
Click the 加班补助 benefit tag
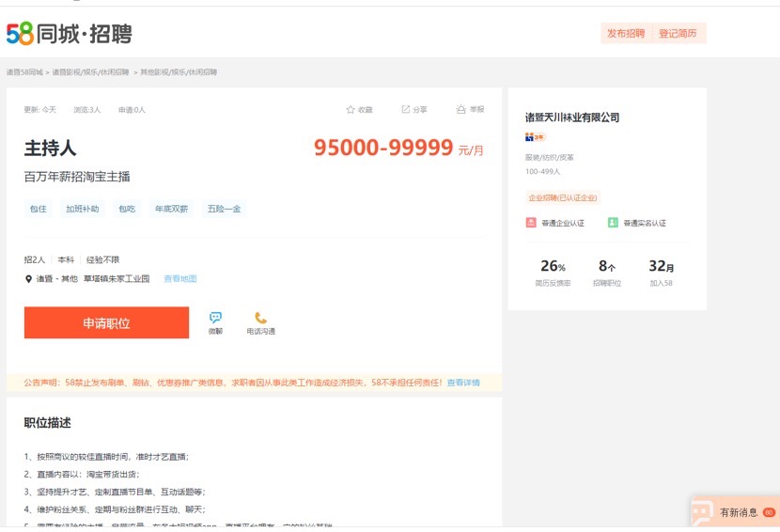[83, 209]
